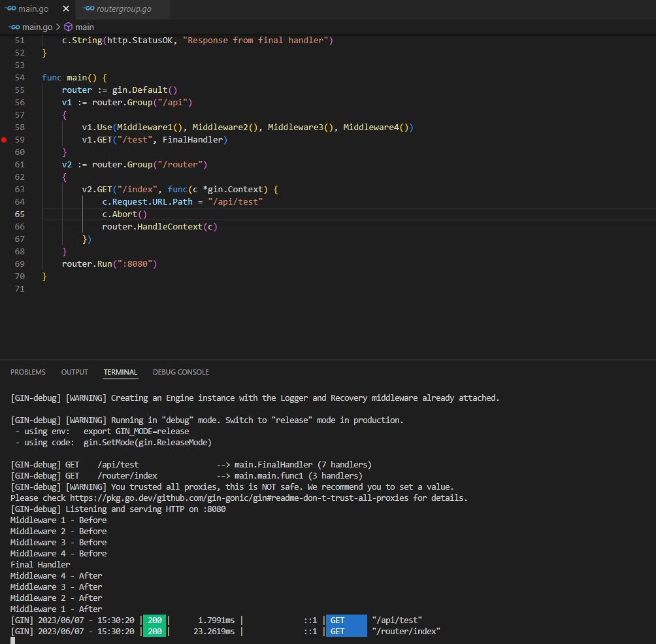Open the pkg.go.dev link in terminal
The height and width of the screenshot is (644, 656).
[239, 498]
